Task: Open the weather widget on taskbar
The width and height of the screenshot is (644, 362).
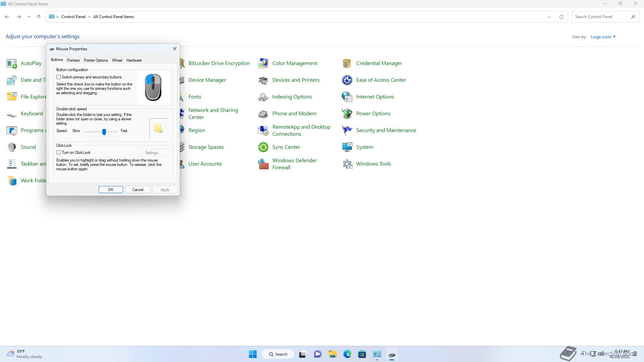Action: point(25,354)
